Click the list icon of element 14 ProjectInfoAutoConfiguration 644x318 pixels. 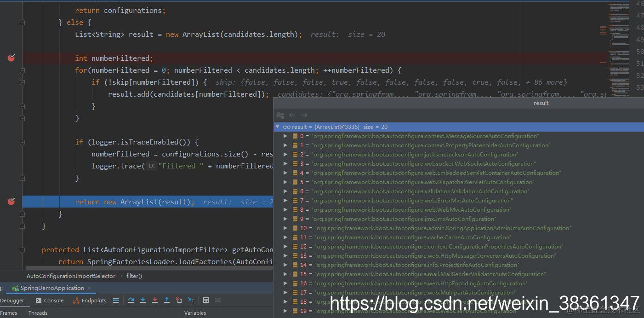[295, 265]
